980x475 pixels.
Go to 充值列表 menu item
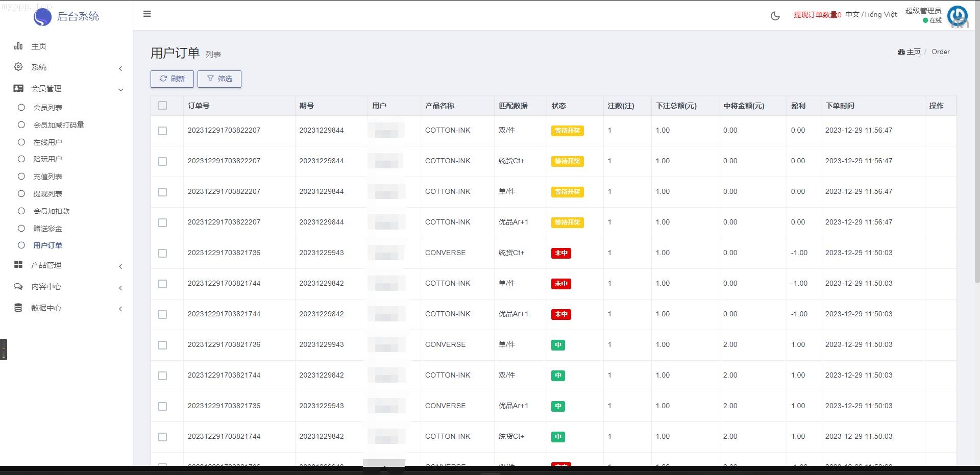(47, 177)
